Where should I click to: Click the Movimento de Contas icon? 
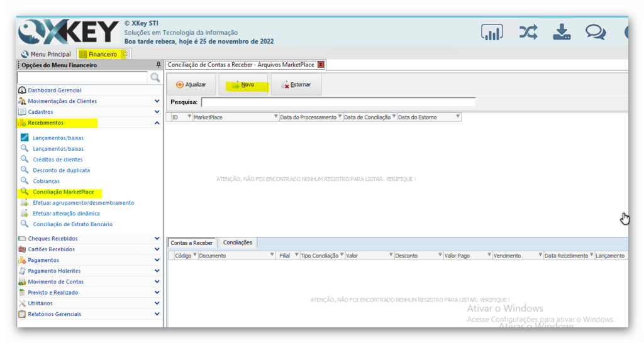click(22, 281)
